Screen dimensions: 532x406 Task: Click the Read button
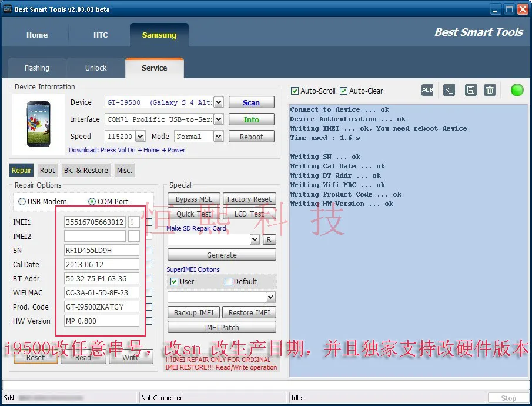click(x=83, y=357)
